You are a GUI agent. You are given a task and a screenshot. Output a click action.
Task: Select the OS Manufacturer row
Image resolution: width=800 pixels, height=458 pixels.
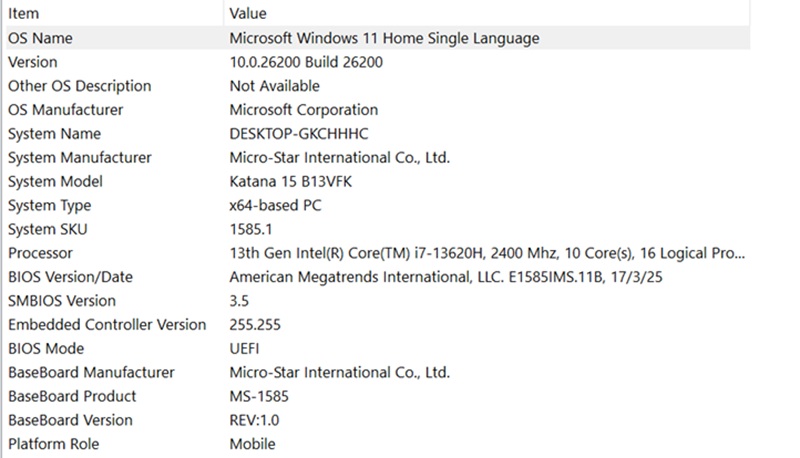(x=378, y=110)
